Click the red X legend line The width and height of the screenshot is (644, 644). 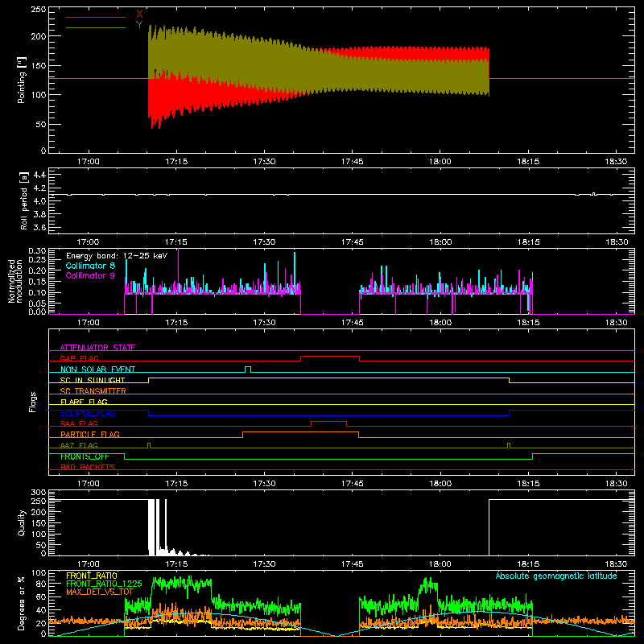click(x=96, y=17)
